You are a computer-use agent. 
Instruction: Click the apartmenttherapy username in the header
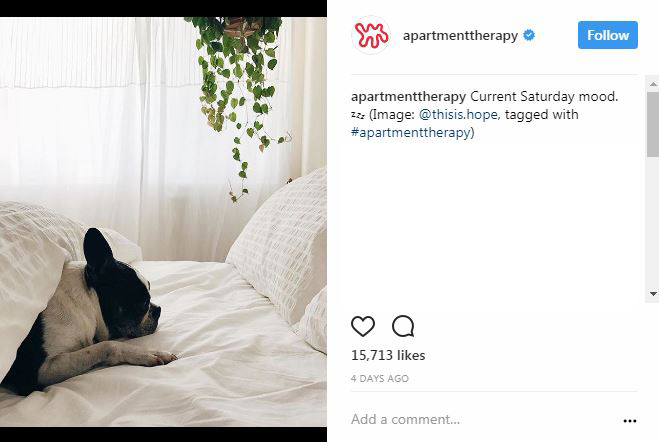(x=460, y=35)
